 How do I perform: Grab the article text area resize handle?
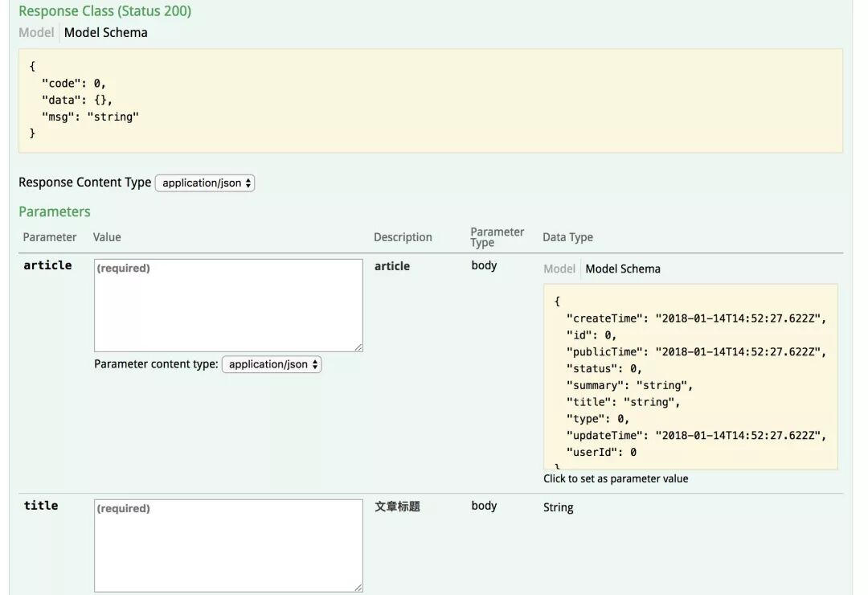pos(358,347)
